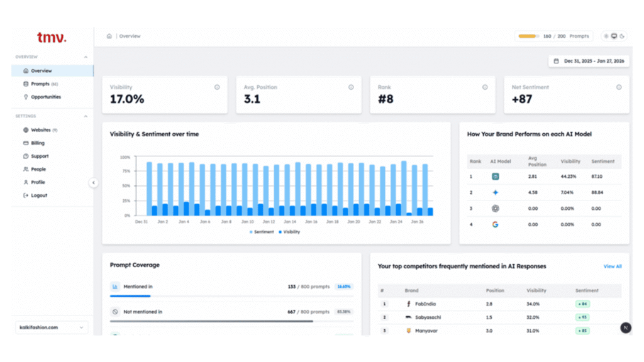Click the People users icon
The height and width of the screenshot is (362, 644).
click(26, 169)
